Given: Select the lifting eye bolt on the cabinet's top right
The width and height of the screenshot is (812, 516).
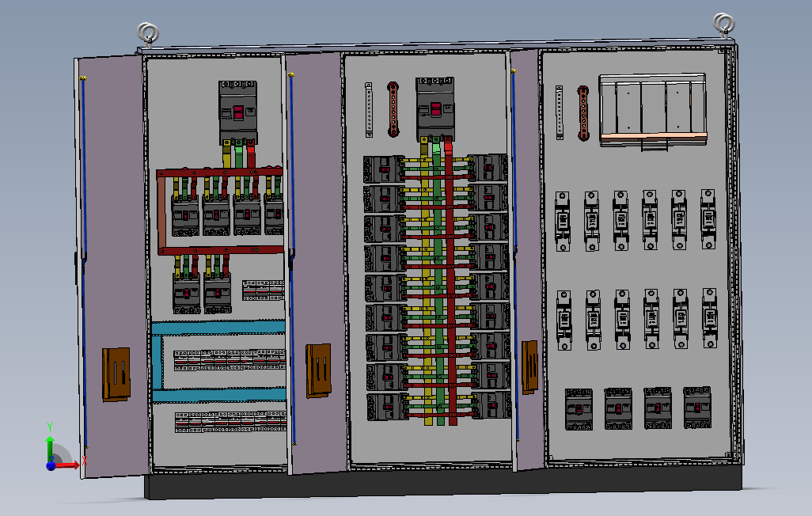Looking at the screenshot, I should click(724, 25).
